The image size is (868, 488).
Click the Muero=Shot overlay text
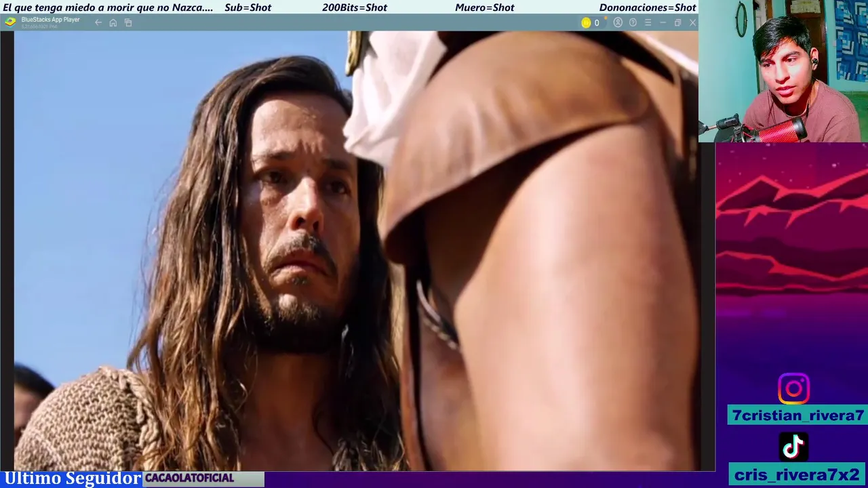[485, 7]
